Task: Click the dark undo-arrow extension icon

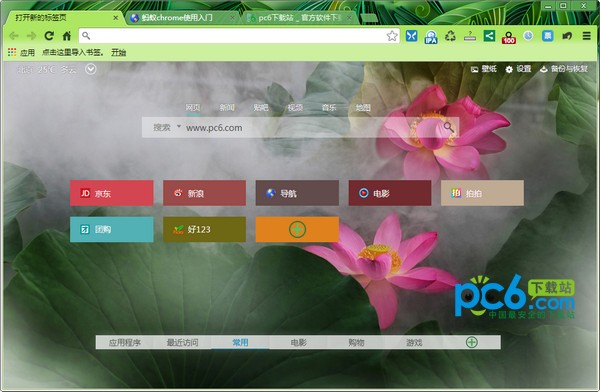Action: [x=567, y=36]
